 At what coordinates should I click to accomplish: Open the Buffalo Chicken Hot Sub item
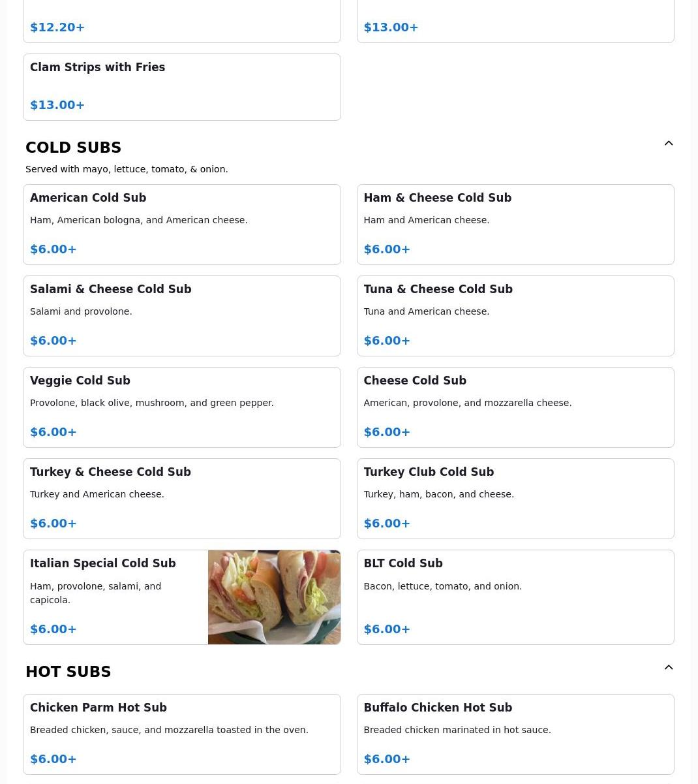coord(515,734)
